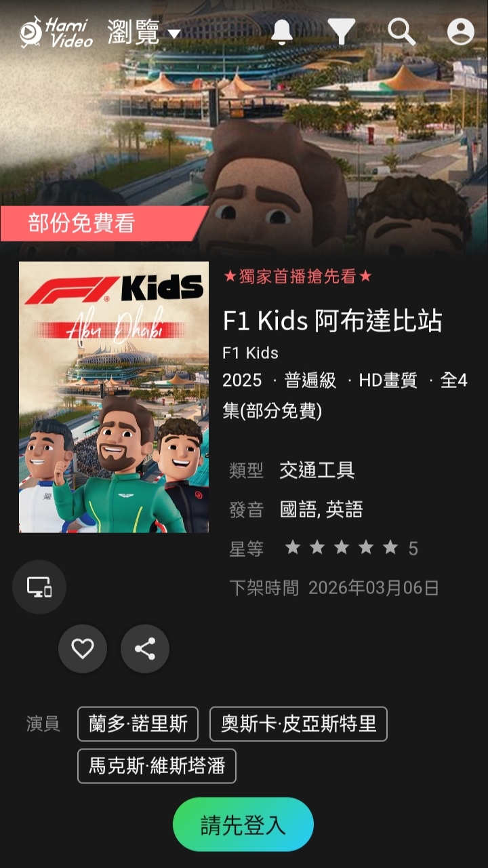Viewport: 488px width, 868px height.
Task: Tap the Hami Video logo
Action: [56, 32]
